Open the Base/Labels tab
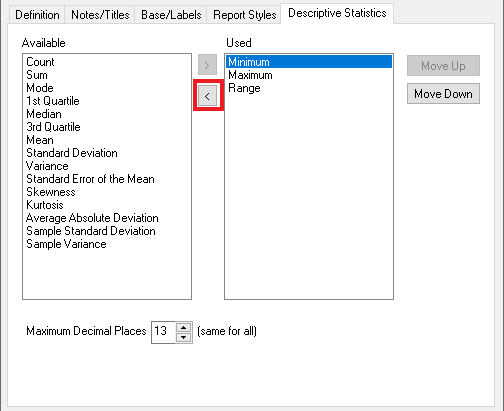504x411 pixels. [x=171, y=15]
